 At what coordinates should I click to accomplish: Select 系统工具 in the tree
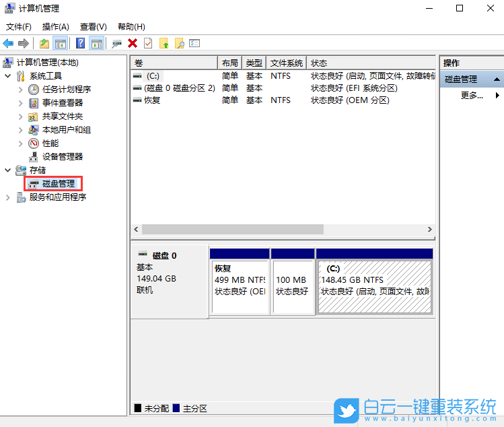tap(45, 75)
